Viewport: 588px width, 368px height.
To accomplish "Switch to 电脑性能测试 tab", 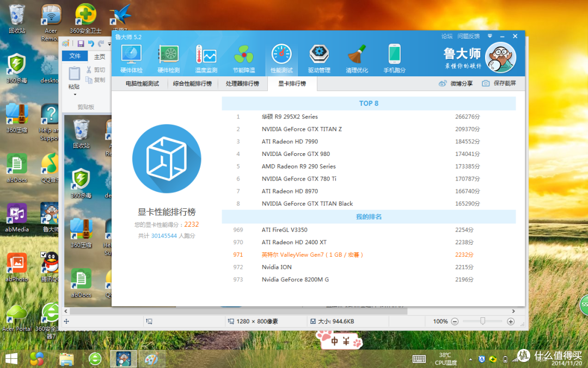I will [142, 83].
